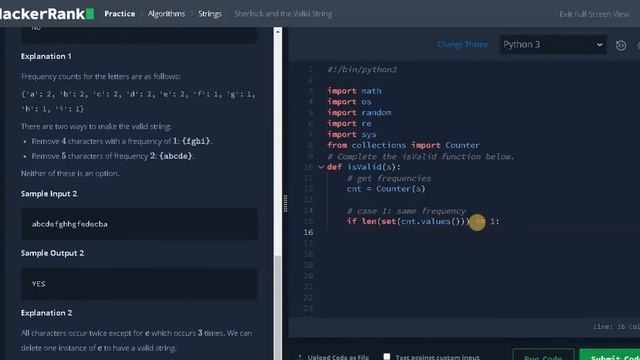Click the 'cnt = Counter(s)' line
The height and width of the screenshot is (360, 640).
coord(386,189)
